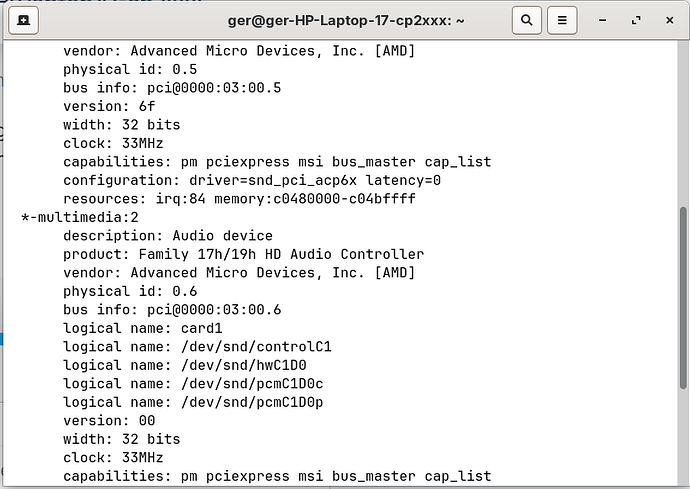Open a new terminal tab
Viewport: 690px width, 489px height.
tap(23, 20)
